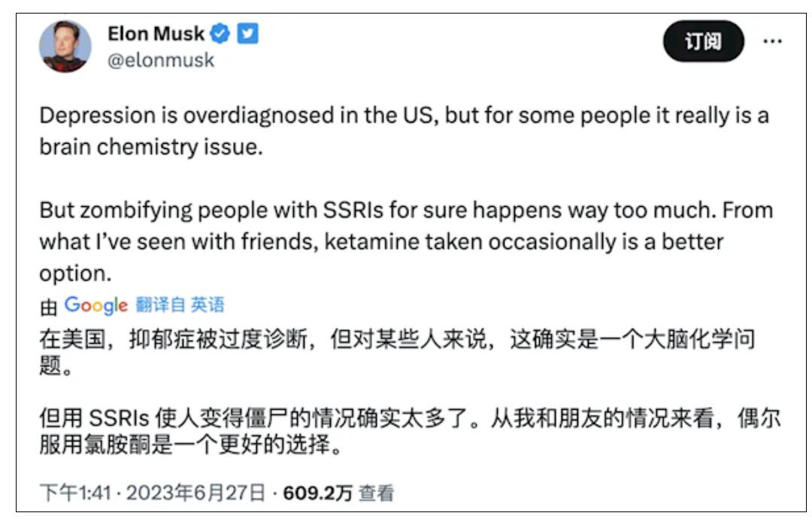812x522 pixels.
Task: Click the @elonmusk handle
Action: (161, 60)
